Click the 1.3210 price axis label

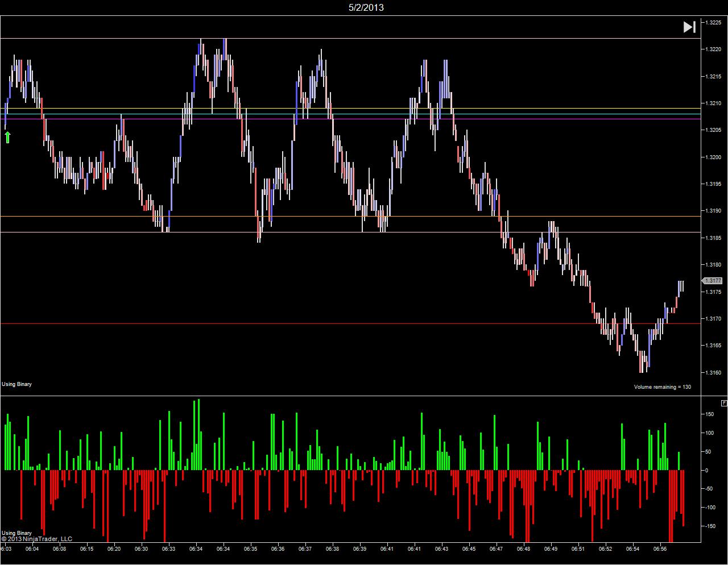pos(713,103)
